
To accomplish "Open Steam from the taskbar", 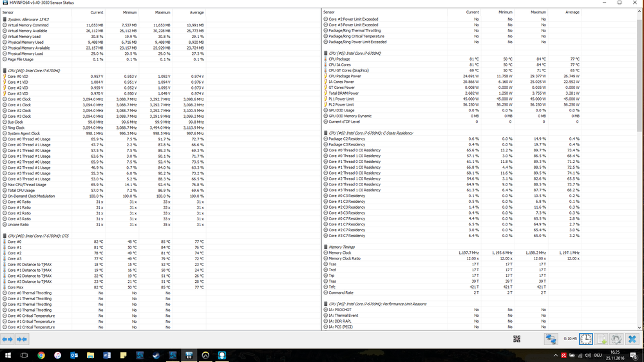I will coord(155,355).
